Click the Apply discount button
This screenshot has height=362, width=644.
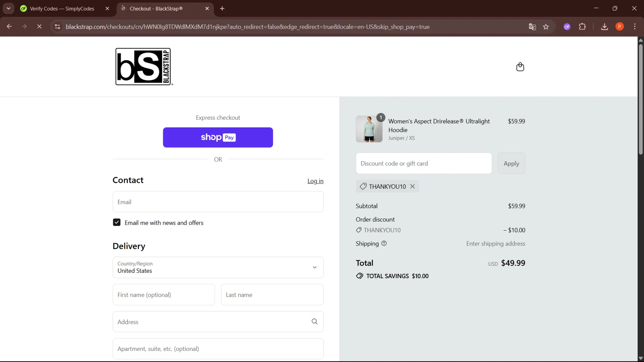click(511, 163)
